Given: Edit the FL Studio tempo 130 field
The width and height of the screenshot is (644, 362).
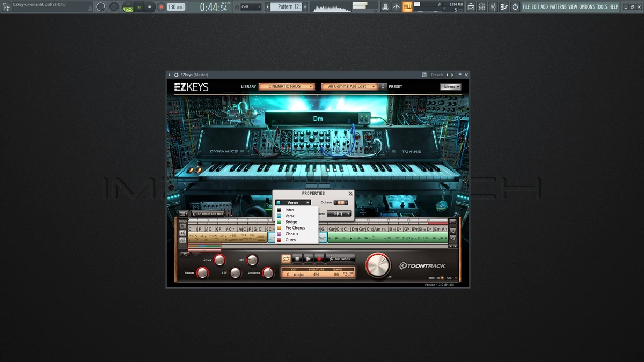Looking at the screenshot, I should (175, 7).
